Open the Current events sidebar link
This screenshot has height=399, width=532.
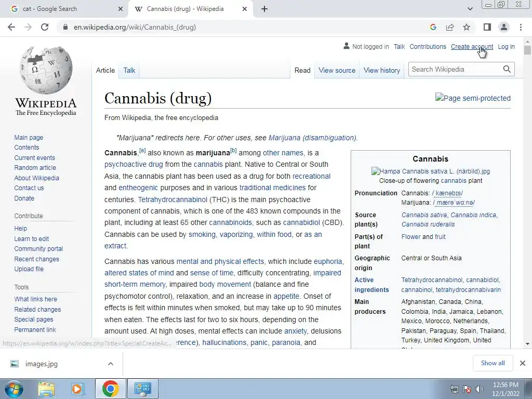pos(35,158)
